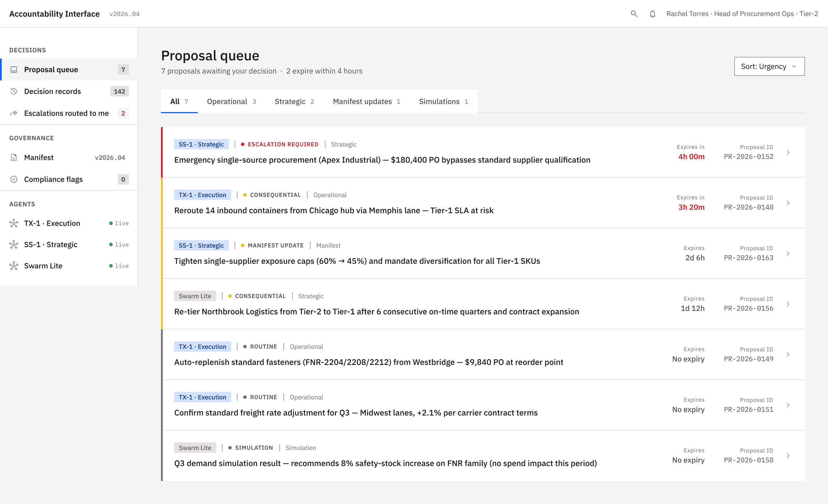Expand proposal PR-2026-0156 chevron
This screenshot has height=504, width=828.
pyautogui.click(x=788, y=304)
